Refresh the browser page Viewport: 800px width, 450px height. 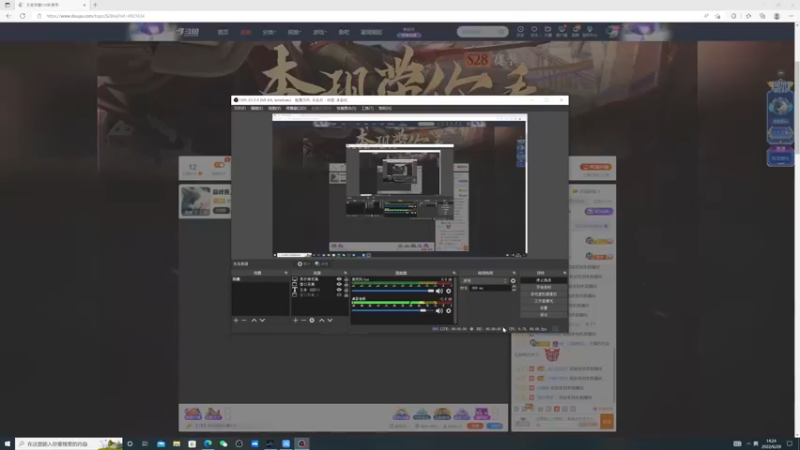pos(22,16)
